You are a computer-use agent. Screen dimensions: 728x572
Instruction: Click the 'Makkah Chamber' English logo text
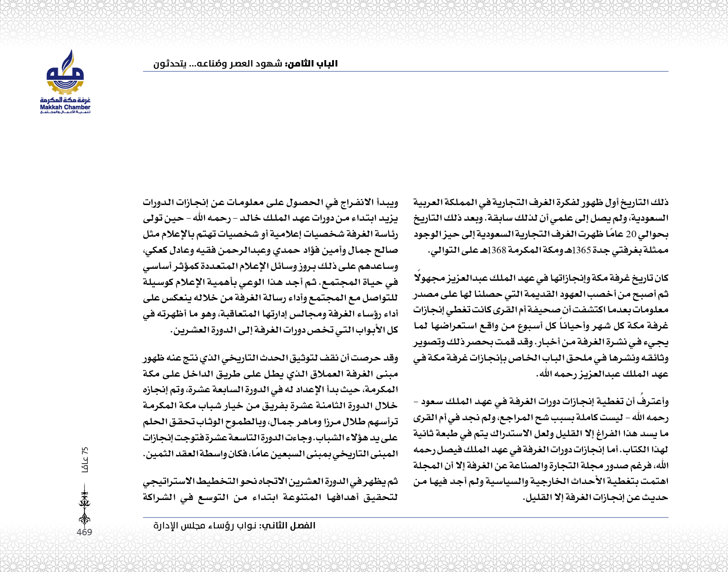(x=65, y=107)
